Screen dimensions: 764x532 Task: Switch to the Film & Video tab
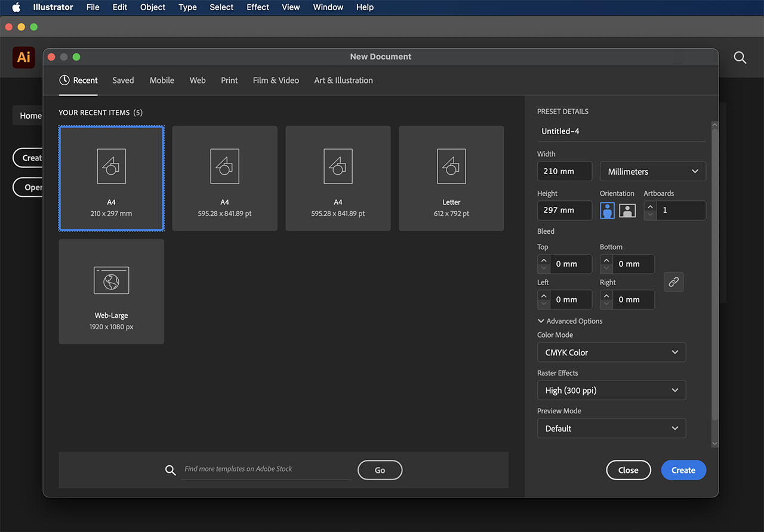(276, 80)
